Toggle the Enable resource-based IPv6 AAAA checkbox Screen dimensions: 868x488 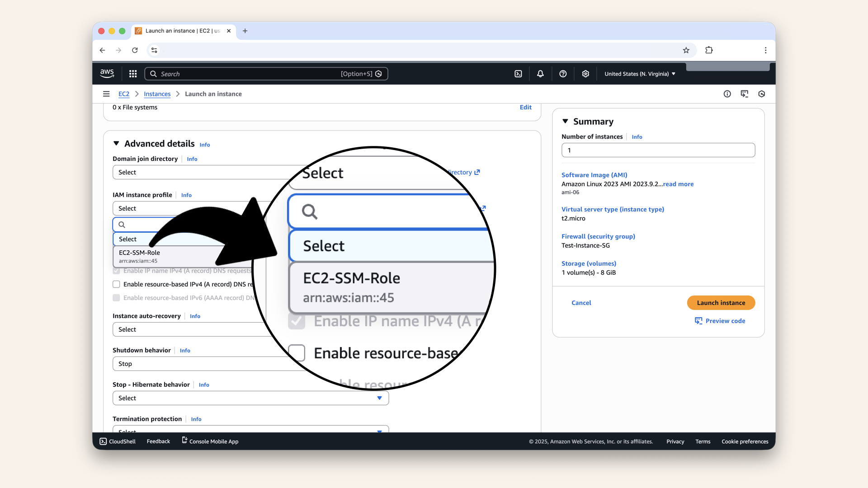pyautogui.click(x=116, y=298)
